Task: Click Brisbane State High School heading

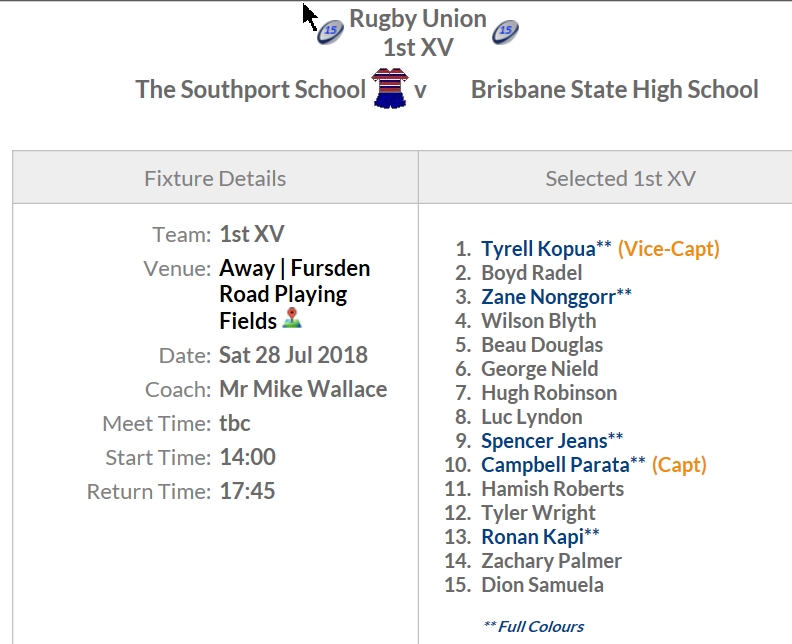Action: [615, 89]
